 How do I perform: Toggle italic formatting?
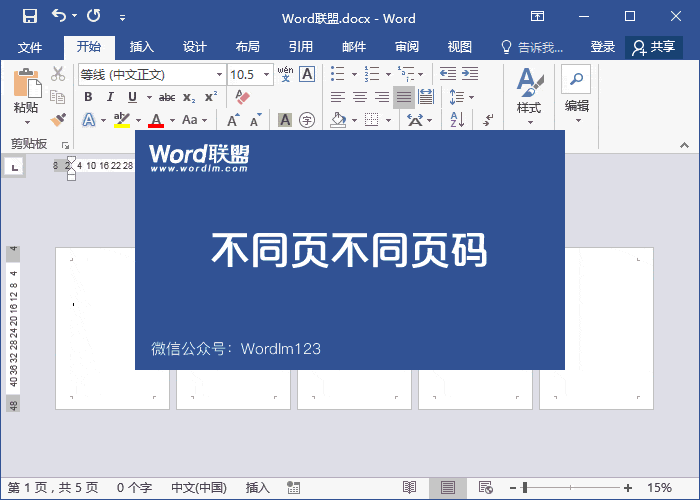click(x=110, y=97)
